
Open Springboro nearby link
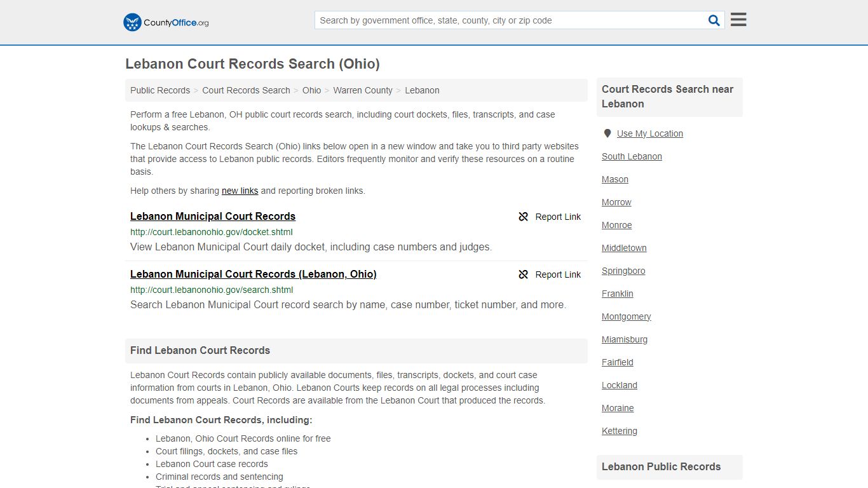click(623, 271)
